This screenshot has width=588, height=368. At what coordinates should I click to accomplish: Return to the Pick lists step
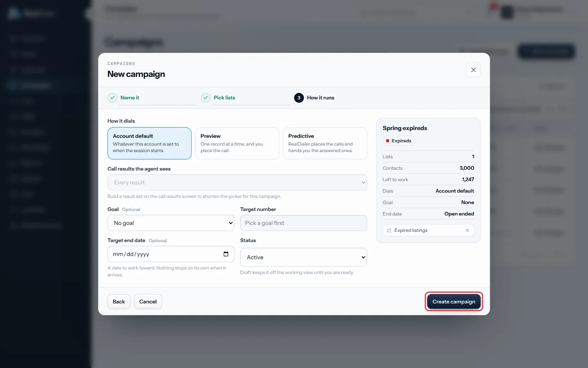click(218, 98)
